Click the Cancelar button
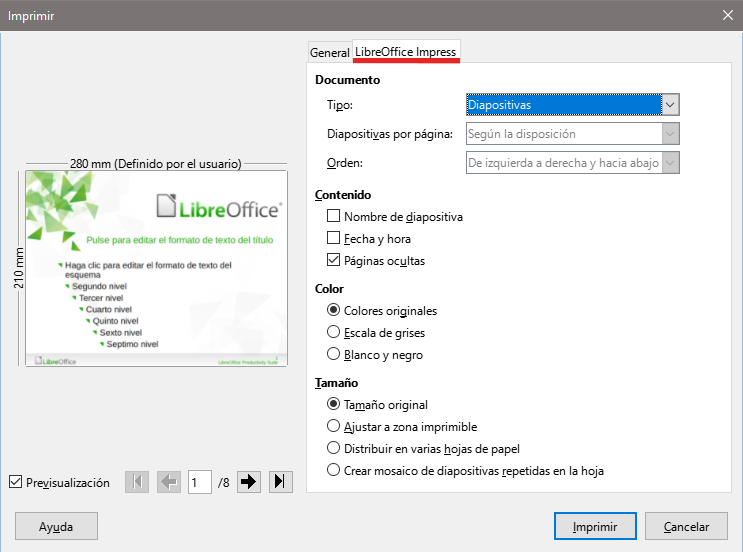743x552 pixels. click(x=686, y=526)
